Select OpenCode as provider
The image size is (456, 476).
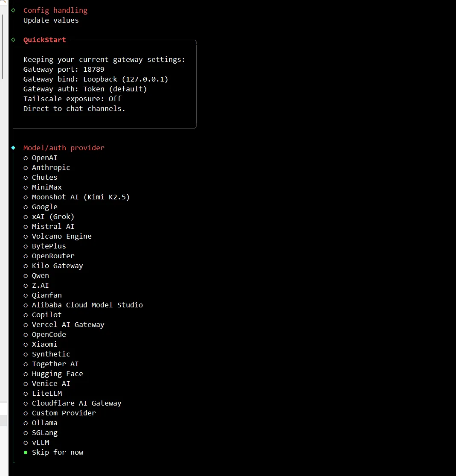(45, 335)
